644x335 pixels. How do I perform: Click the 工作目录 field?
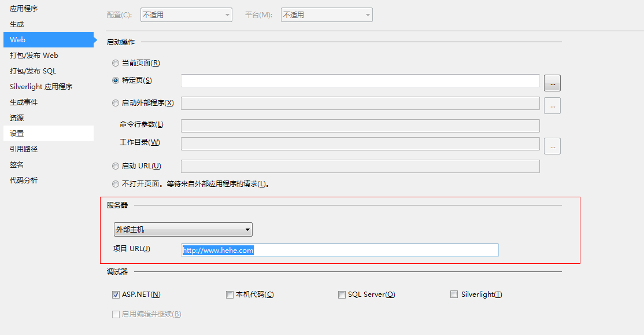360,144
